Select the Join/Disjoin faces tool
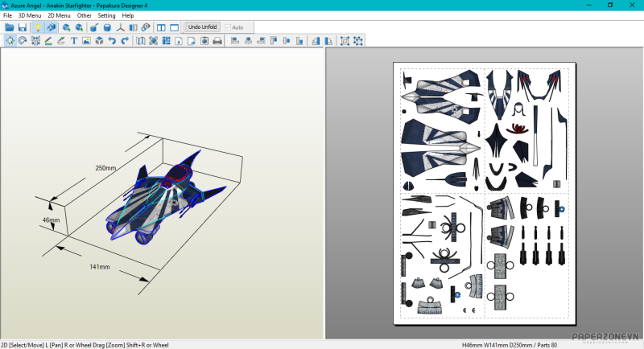 [x=35, y=40]
